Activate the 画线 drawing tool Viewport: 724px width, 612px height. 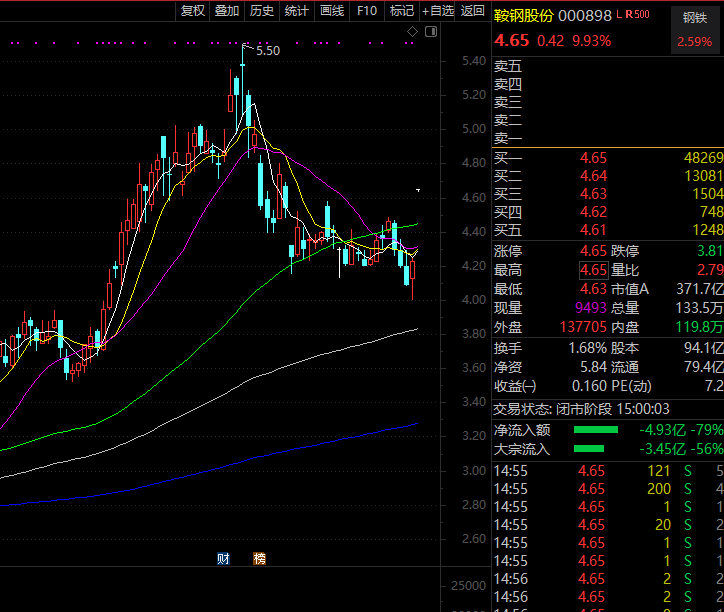point(332,11)
